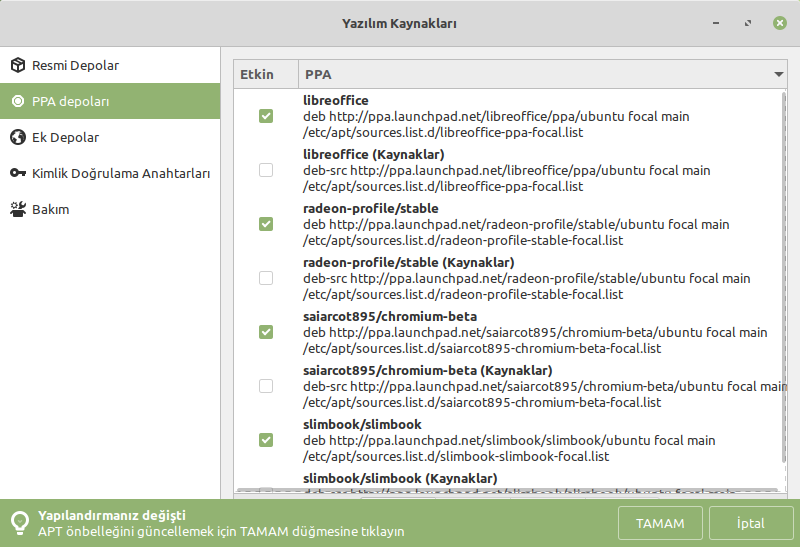The width and height of the screenshot is (800, 547).
Task: Select radeon-profile/stable row title
Action: pyautogui.click(x=370, y=209)
